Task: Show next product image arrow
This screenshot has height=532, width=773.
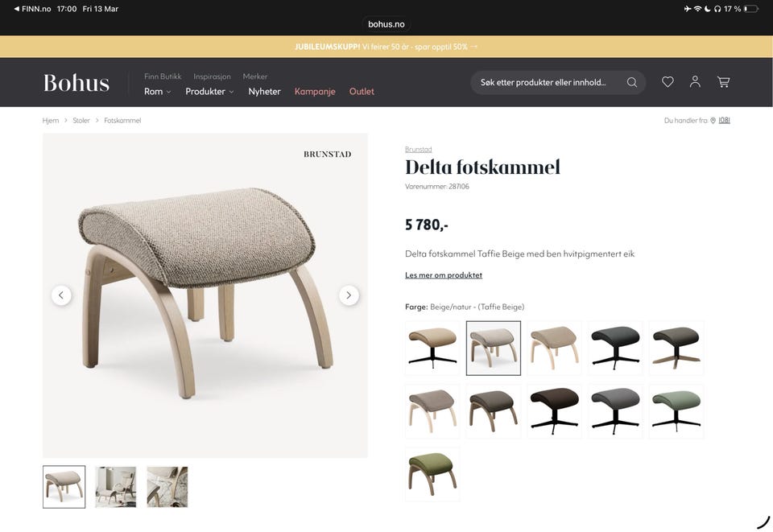Action: pyautogui.click(x=349, y=295)
